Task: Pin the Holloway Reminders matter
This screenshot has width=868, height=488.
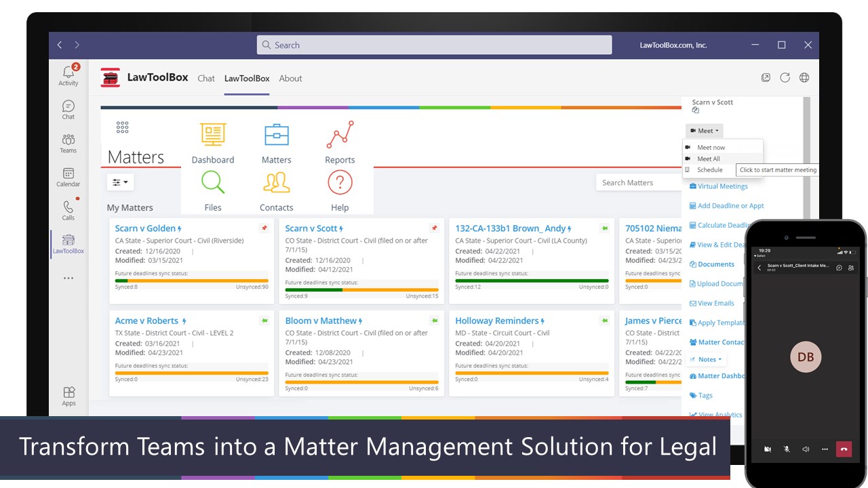Action: click(604, 321)
